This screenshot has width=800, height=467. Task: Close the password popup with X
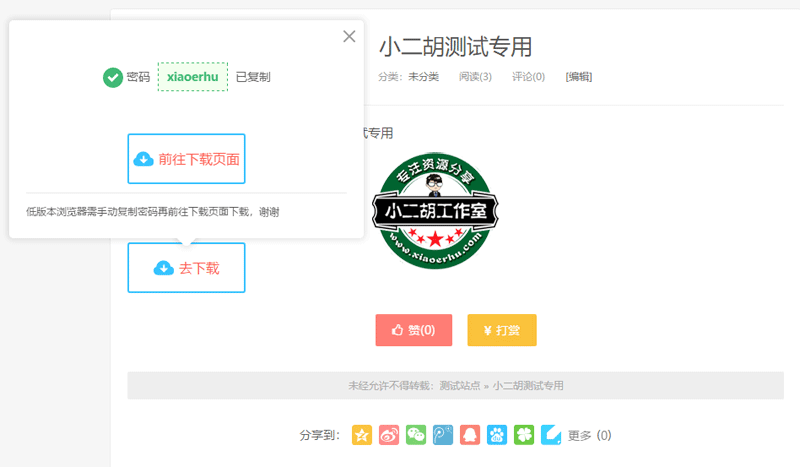coord(349,36)
